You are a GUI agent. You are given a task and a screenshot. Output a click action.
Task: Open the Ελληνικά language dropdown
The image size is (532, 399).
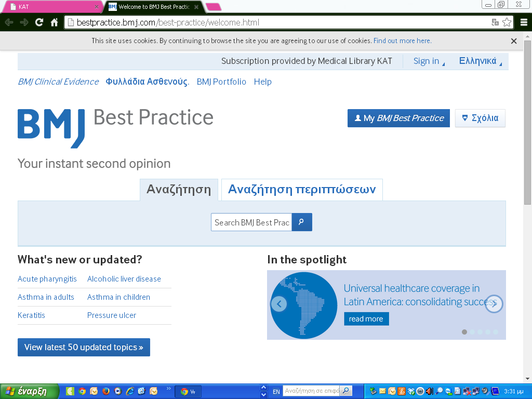(x=480, y=61)
